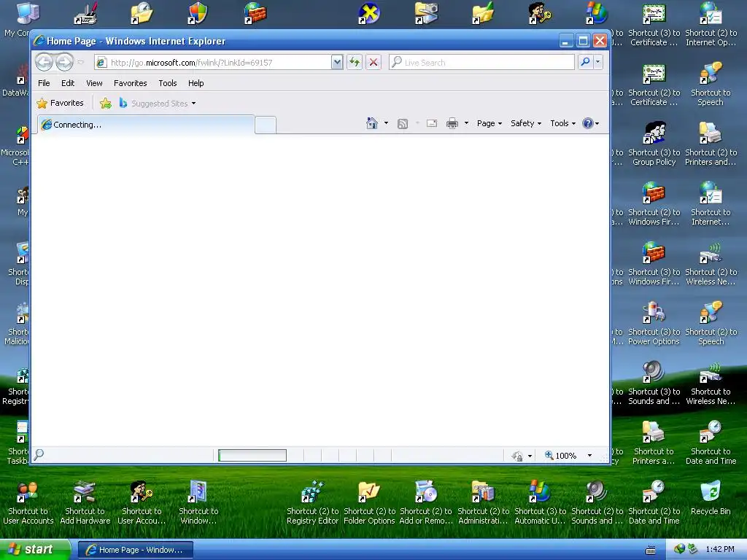Click the Internet Explorer title bar icon

click(x=39, y=41)
